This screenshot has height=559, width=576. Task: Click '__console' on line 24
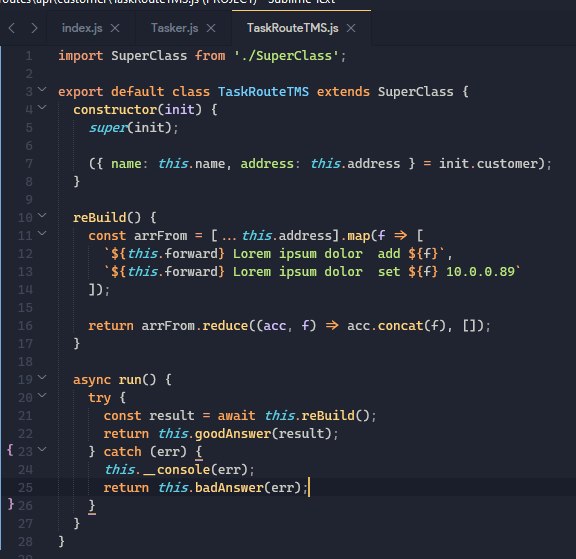[176, 470]
